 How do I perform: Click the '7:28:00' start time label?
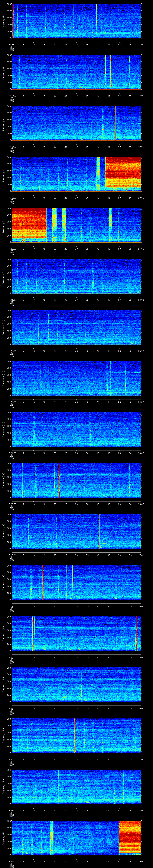pyautogui.click(x=12, y=657)
